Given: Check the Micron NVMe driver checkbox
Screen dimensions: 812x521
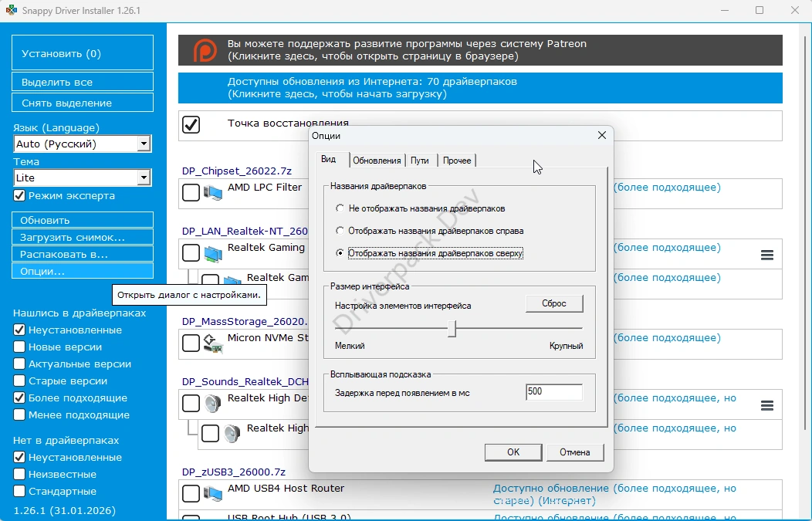Looking at the screenshot, I should click(191, 343).
